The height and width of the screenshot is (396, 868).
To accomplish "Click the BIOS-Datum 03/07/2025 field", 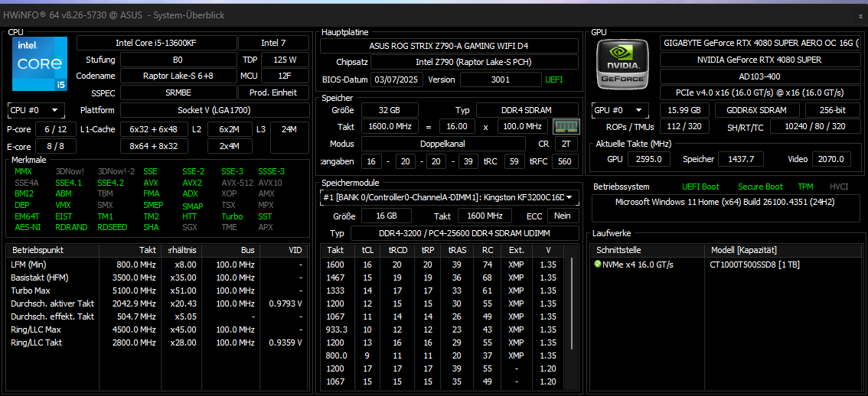I will [397, 80].
